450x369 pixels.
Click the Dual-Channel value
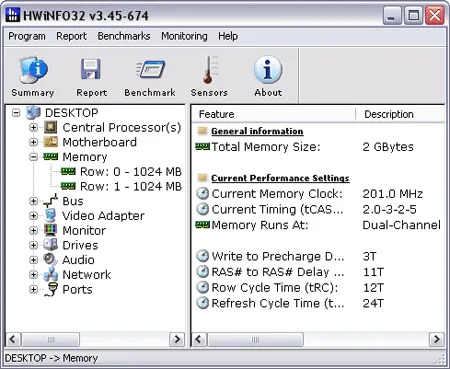pos(401,225)
